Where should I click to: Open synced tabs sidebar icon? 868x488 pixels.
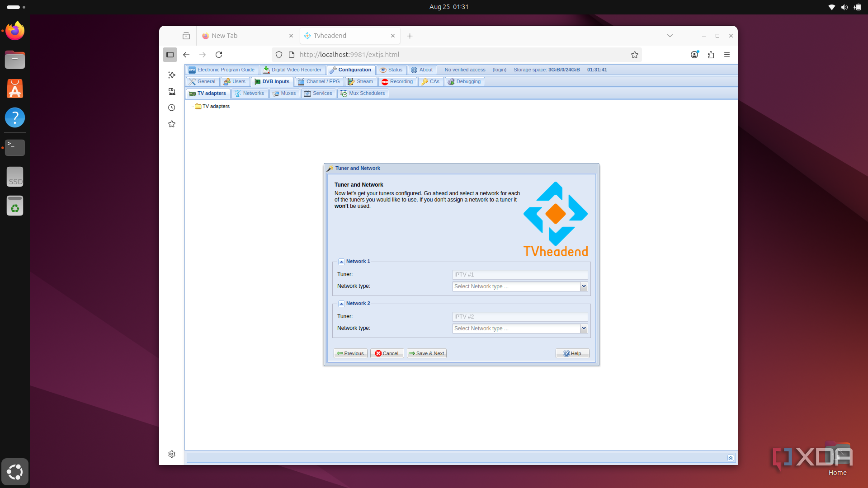tap(172, 91)
